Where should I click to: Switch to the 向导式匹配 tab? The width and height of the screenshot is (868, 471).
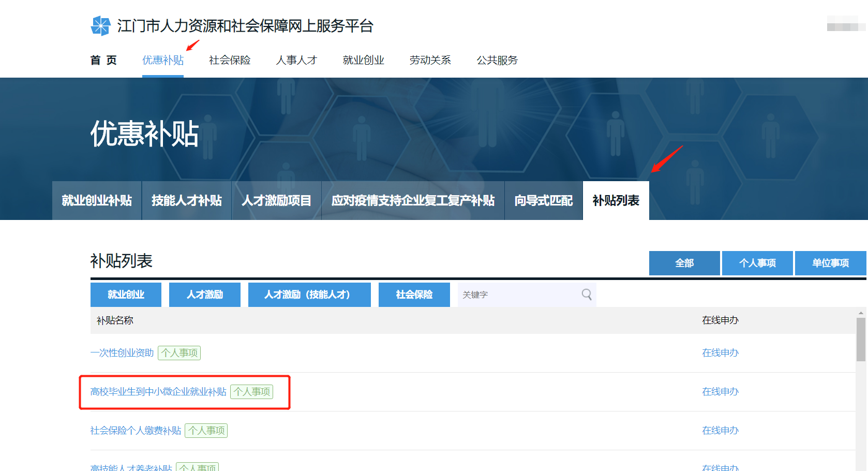pyautogui.click(x=544, y=200)
